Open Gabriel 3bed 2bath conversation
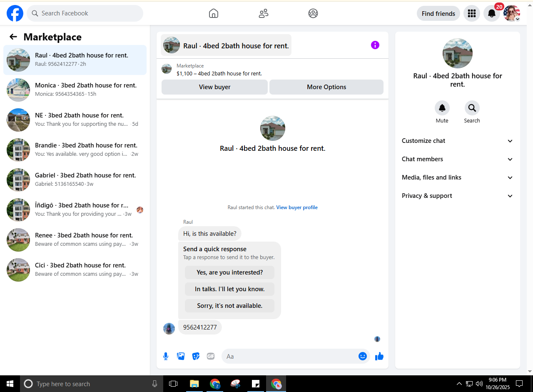Screen dimensions: 533x392 point(75,180)
